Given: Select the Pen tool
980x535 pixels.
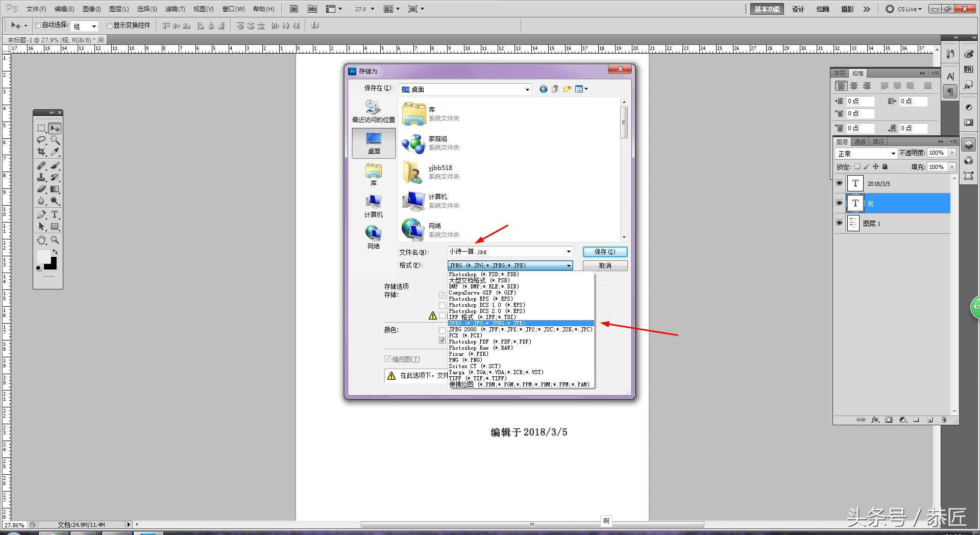Looking at the screenshot, I should 40,213.
